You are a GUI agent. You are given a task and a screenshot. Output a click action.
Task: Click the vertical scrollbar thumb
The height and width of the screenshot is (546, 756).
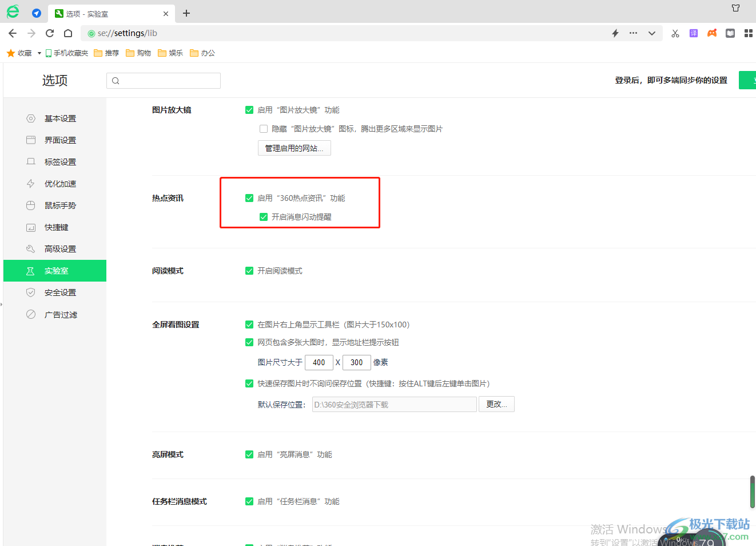[x=753, y=492]
